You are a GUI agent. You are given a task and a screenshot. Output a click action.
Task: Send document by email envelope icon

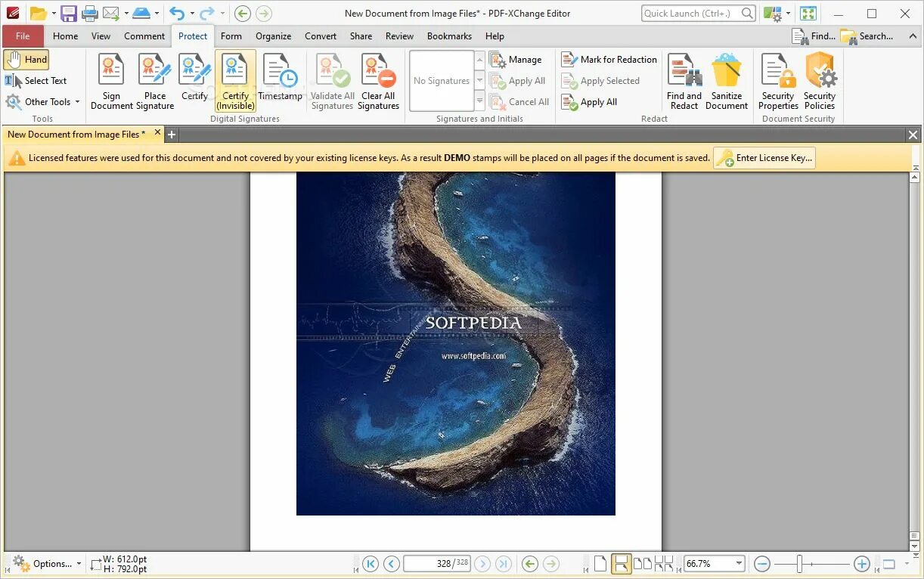(110, 13)
